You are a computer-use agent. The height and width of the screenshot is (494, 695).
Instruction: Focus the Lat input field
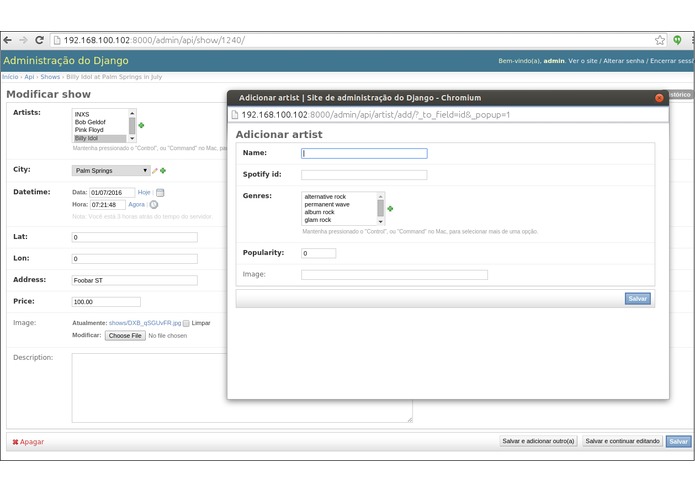(x=135, y=237)
